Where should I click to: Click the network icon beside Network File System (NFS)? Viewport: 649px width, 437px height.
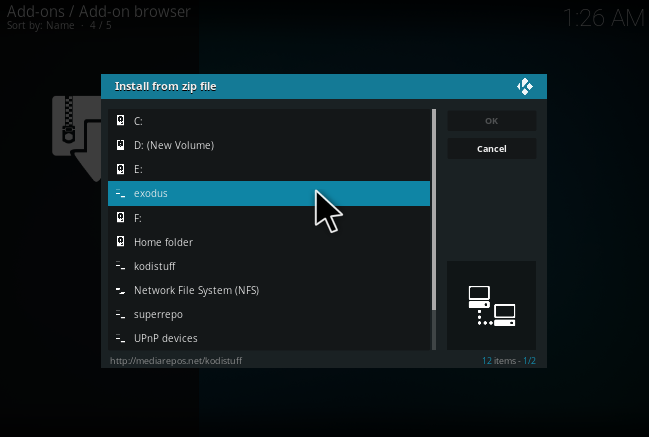[x=120, y=290]
